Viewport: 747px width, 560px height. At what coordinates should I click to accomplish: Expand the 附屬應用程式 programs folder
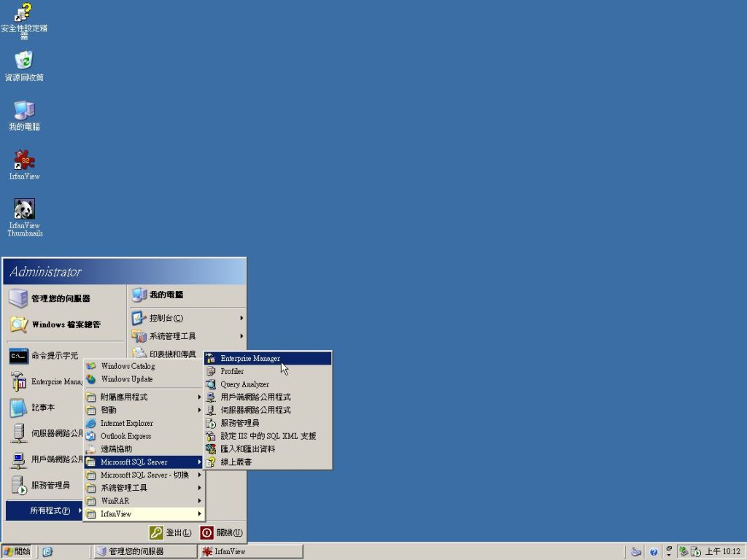[x=124, y=397]
